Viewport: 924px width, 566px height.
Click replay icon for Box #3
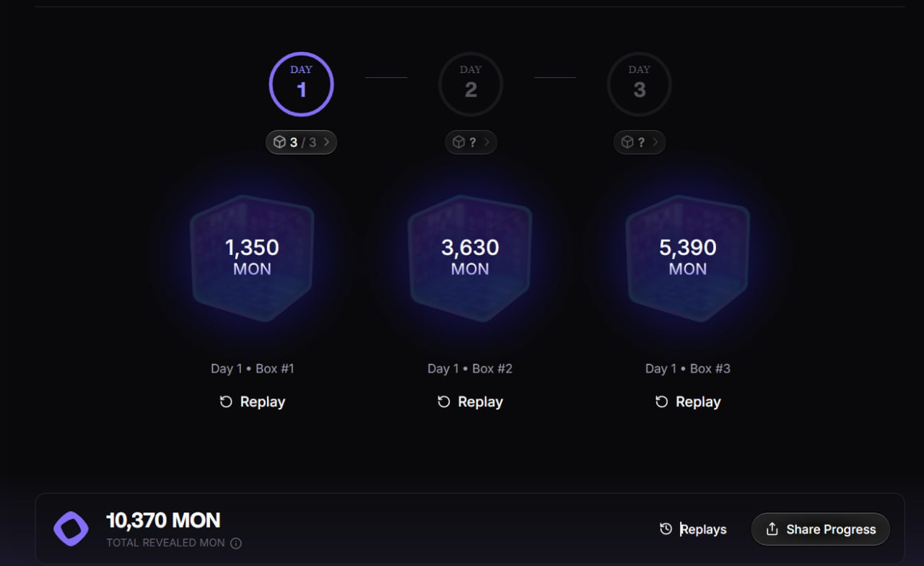coord(661,402)
